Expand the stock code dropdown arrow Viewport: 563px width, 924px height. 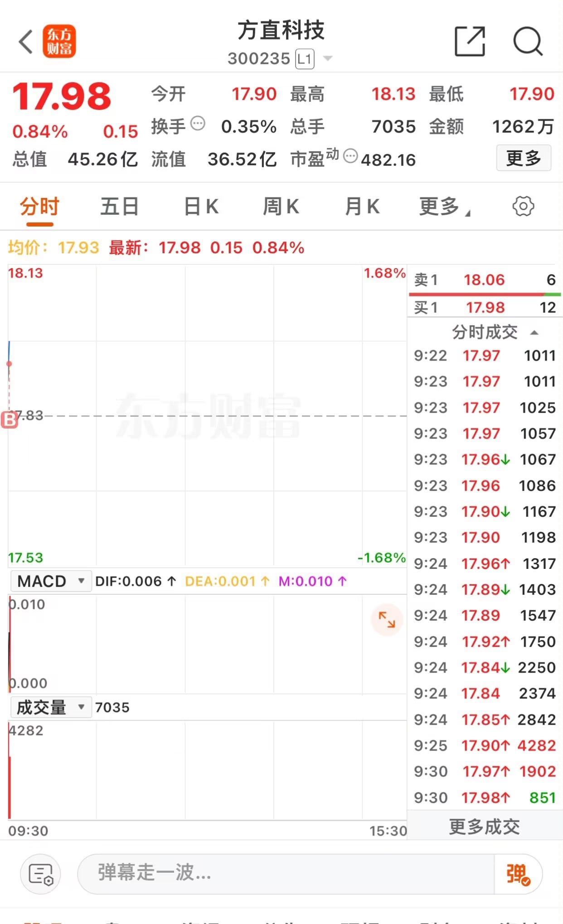pyautogui.click(x=327, y=58)
